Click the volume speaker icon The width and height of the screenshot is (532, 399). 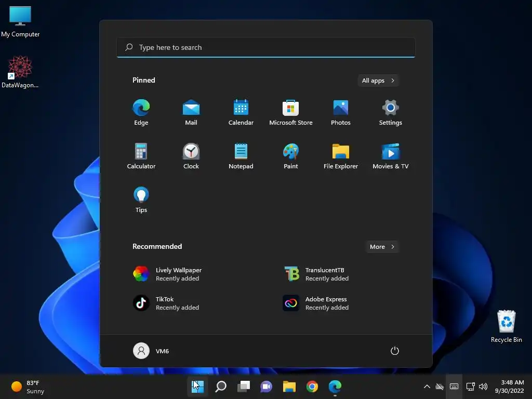coord(483,387)
